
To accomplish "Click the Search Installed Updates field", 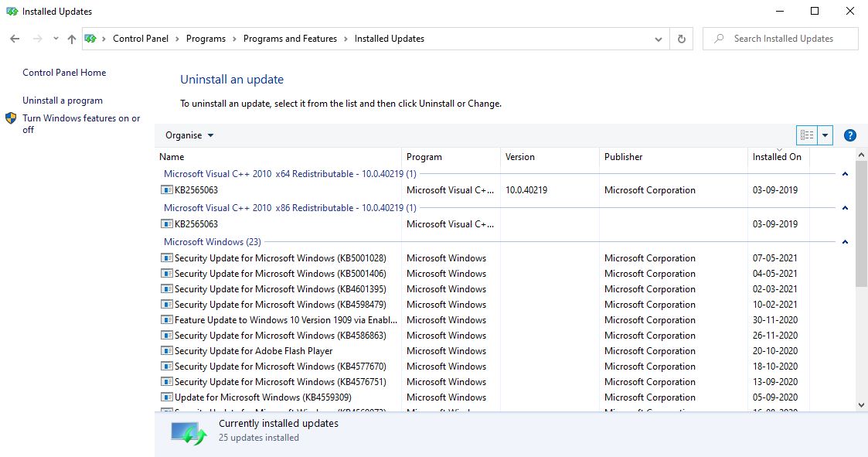I will (781, 39).
